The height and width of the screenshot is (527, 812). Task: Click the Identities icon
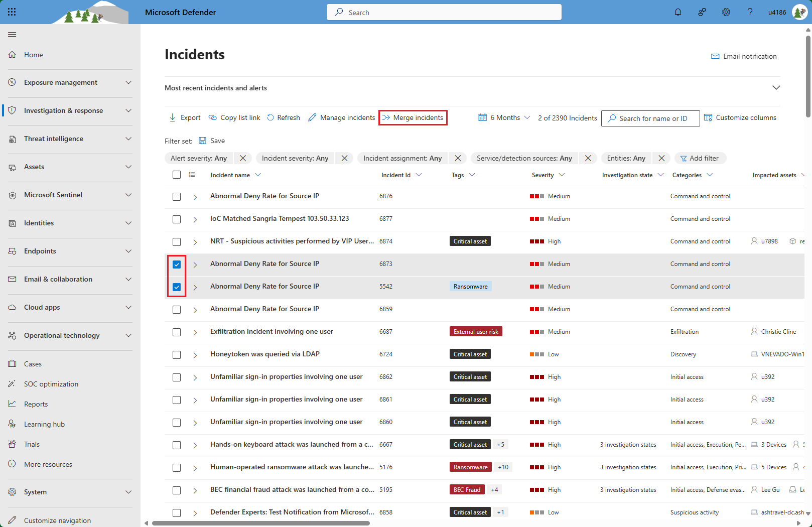tap(12, 223)
